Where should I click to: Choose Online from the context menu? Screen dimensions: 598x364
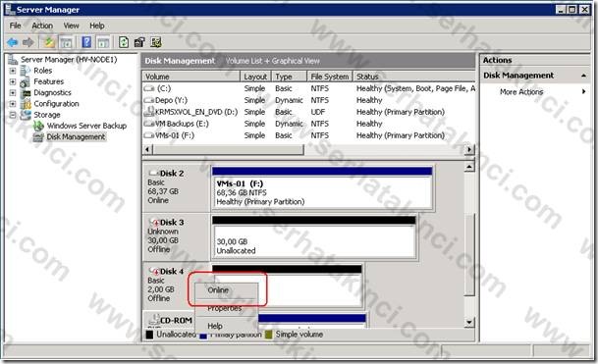[x=227, y=290]
